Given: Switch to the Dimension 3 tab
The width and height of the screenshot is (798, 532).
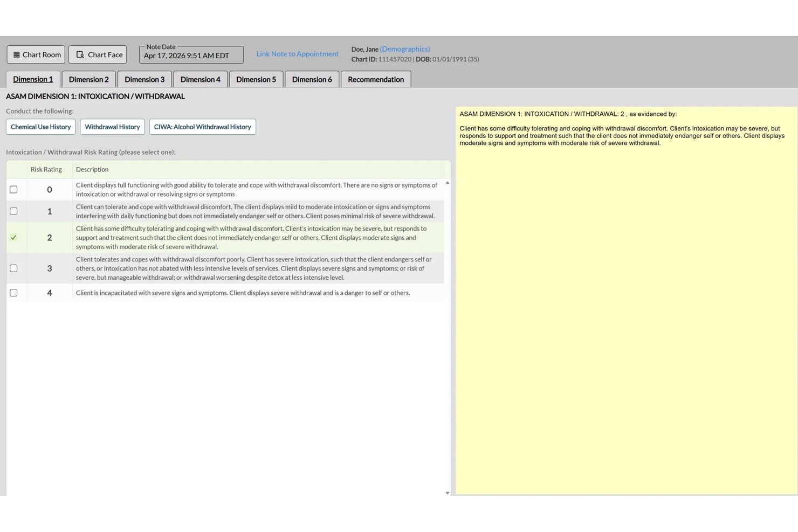Looking at the screenshot, I should [x=145, y=79].
